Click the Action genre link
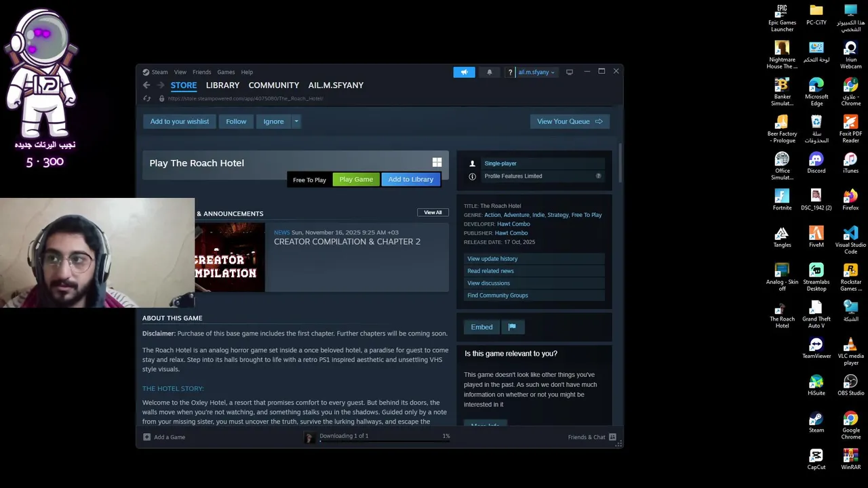The image size is (868, 488). pyautogui.click(x=492, y=215)
